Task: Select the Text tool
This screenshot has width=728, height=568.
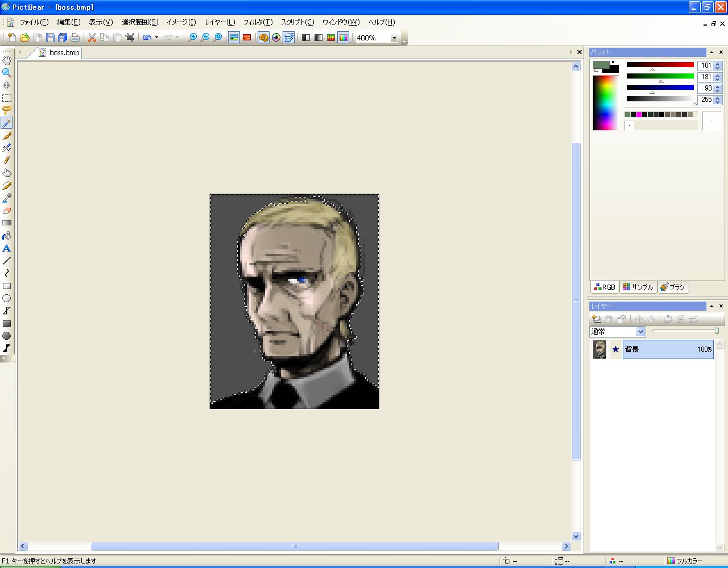Action: click(x=7, y=248)
